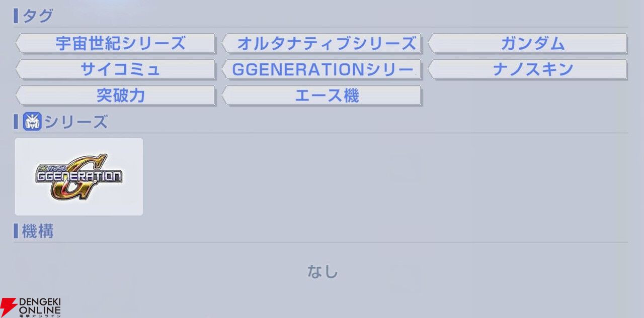Open the GGENERATION series logo tile
Screen dimensions: 644x318
click(79, 177)
